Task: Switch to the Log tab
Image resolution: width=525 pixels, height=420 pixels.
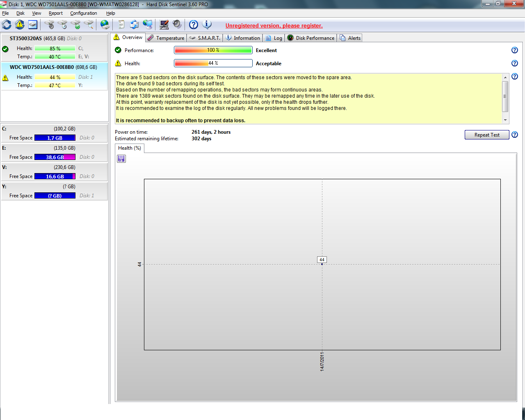Action: click(x=274, y=38)
